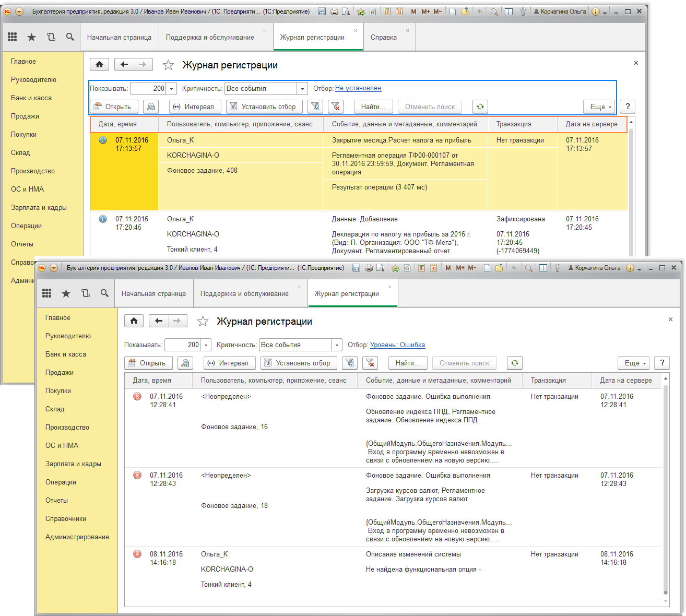Click the Найти... button in the front window
This screenshot has height=616, width=686.
coord(408,363)
